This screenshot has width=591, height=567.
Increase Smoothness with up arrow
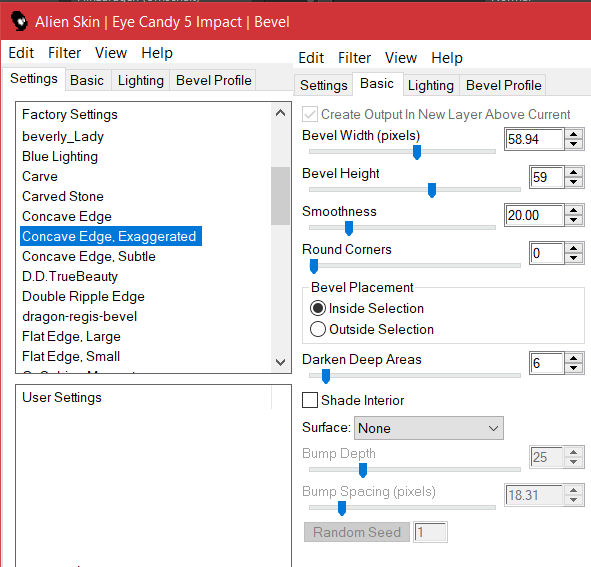(574, 210)
